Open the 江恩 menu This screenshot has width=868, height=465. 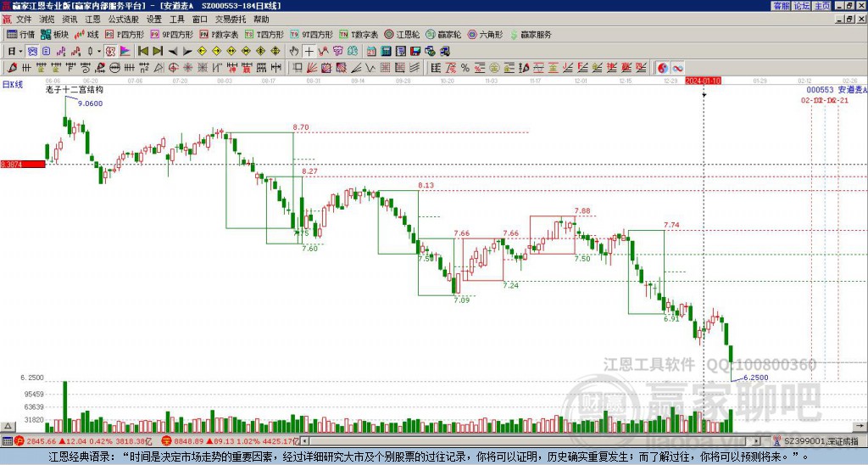(92, 20)
